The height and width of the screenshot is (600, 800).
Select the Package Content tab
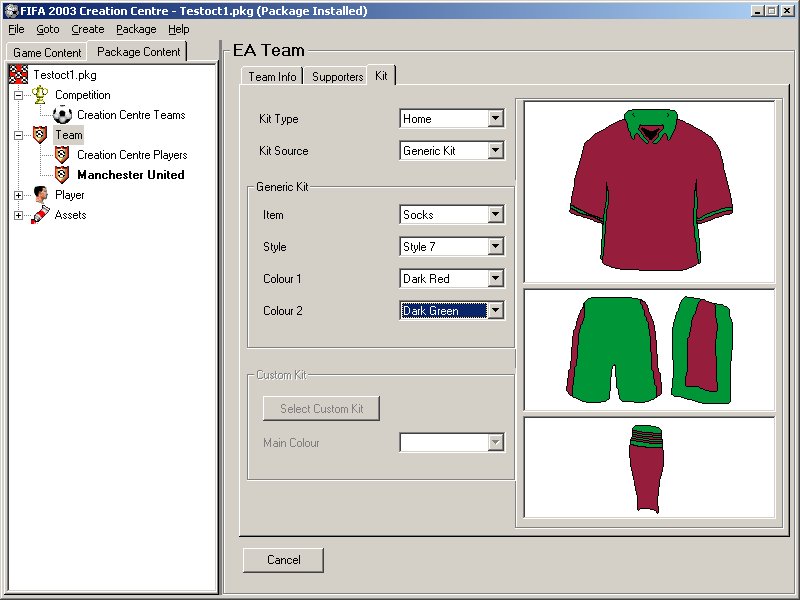click(138, 52)
